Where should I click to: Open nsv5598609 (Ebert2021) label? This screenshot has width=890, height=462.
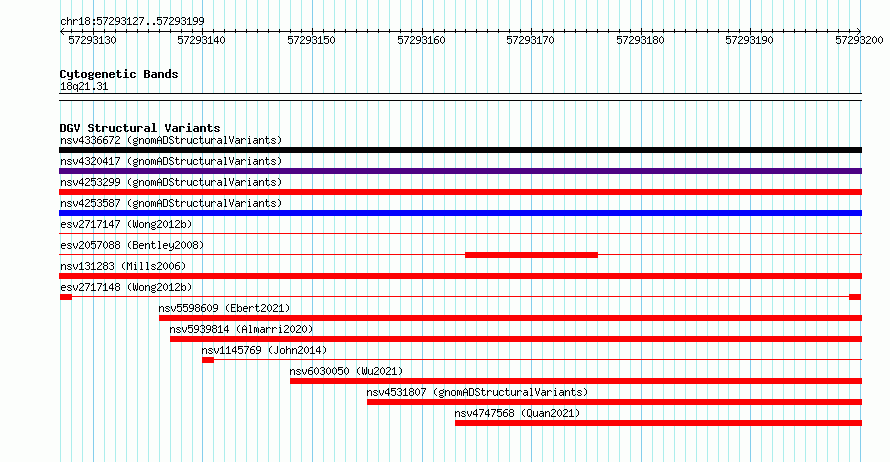(224, 308)
